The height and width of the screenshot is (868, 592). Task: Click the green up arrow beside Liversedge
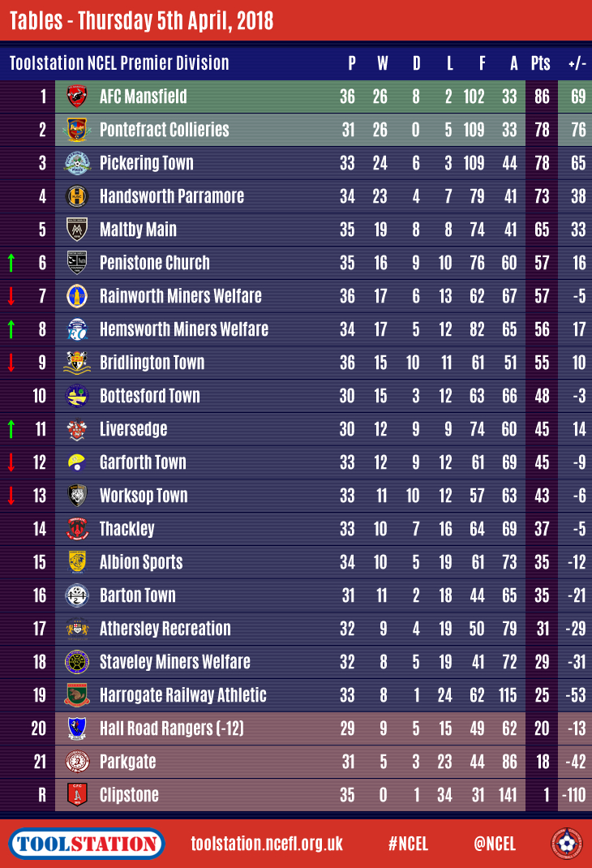[11, 429]
